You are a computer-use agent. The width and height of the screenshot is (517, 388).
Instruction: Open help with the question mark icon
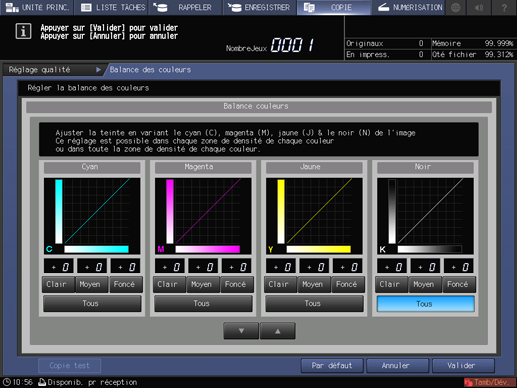point(504,7)
